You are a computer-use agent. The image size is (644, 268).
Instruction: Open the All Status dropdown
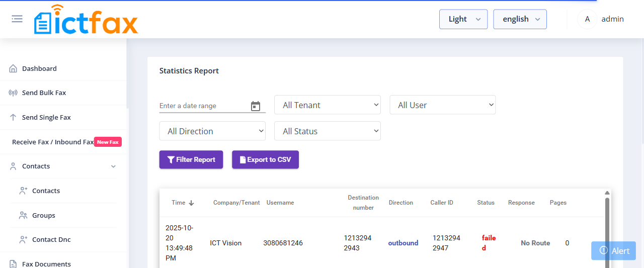click(328, 131)
